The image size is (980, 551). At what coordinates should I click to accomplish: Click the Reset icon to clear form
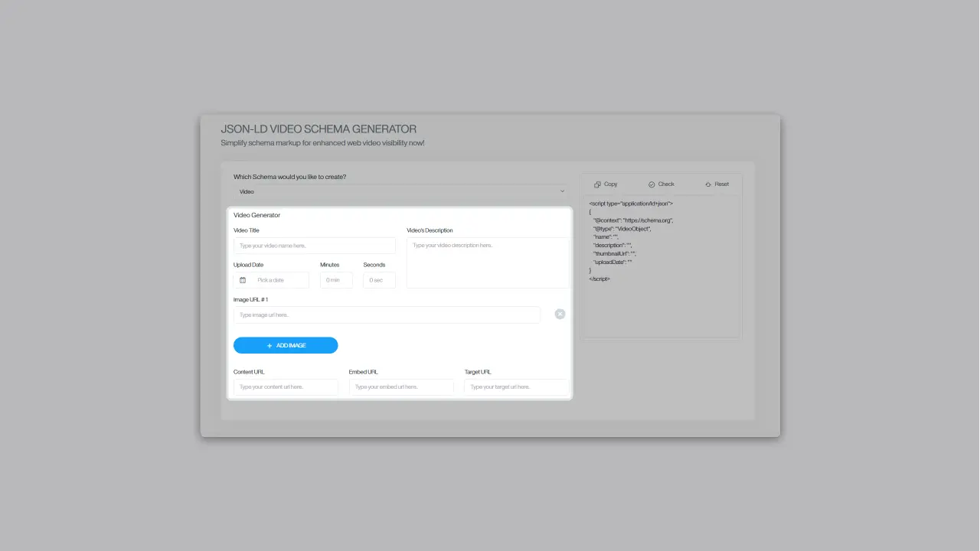tap(708, 184)
